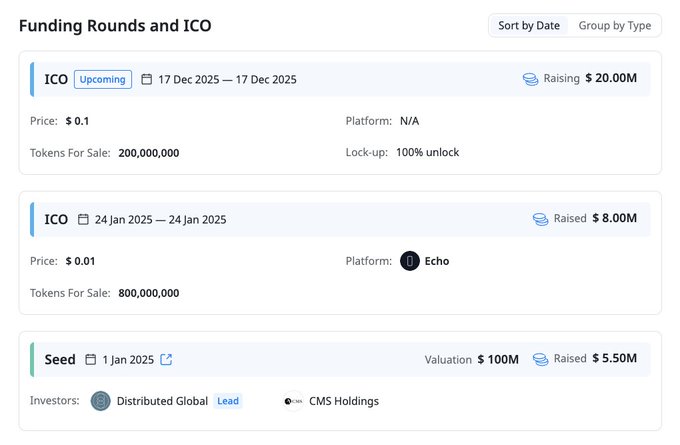Viewport: 680px width, 445px height.
Task: Click the coins icon next to Raising $20.00M
Action: 530,78
